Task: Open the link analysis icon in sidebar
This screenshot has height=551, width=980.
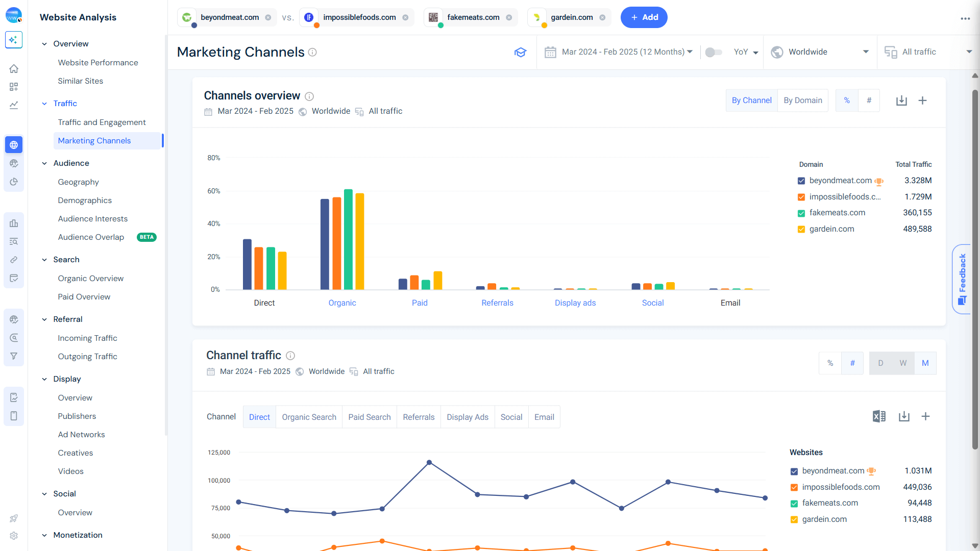Action: [14, 260]
